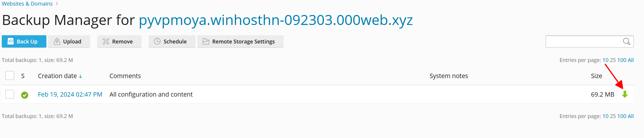The image size is (644, 138).
Task: Download the backup via green arrow icon
Action: (x=625, y=94)
